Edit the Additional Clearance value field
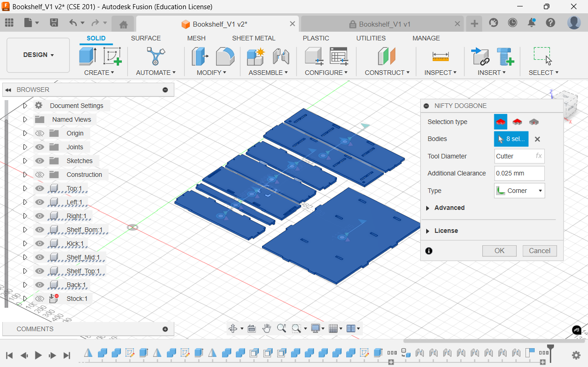Screen dimensions: 588x367 click(519, 173)
